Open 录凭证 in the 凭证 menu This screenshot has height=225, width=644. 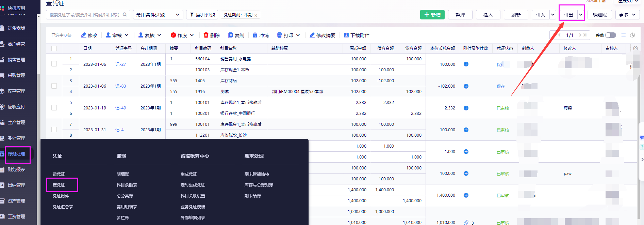(x=59, y=174)
